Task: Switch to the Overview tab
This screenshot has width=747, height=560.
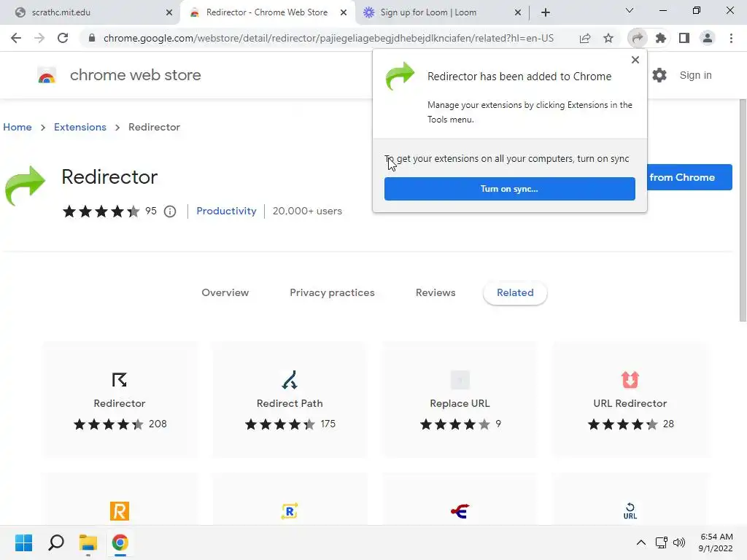Action: click(x=225, y=293)
